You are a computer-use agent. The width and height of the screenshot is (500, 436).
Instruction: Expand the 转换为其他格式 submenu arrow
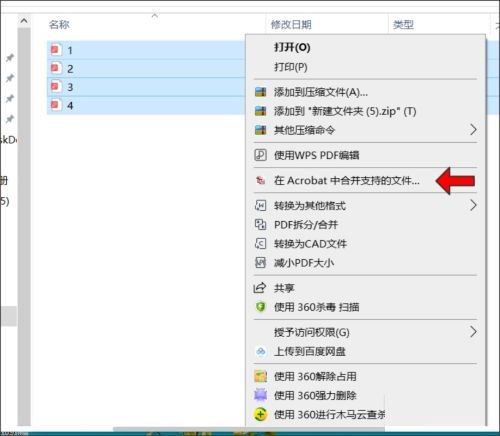tap(473, 205)
